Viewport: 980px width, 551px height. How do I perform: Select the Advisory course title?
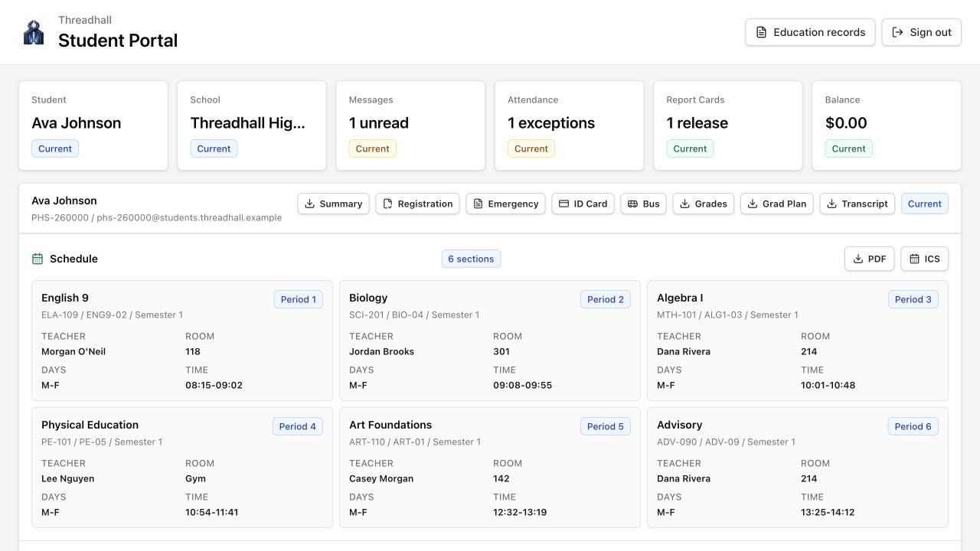point(679,425)
